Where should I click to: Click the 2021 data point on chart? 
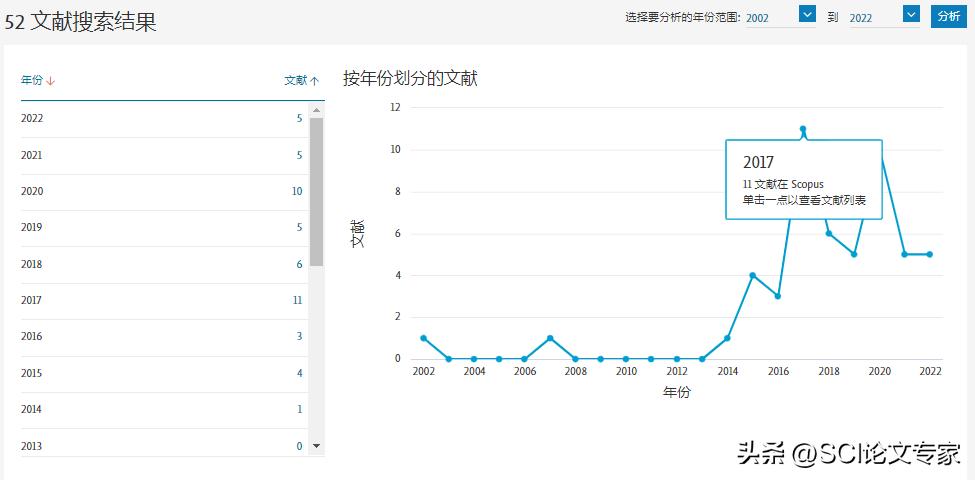point(905,254)
